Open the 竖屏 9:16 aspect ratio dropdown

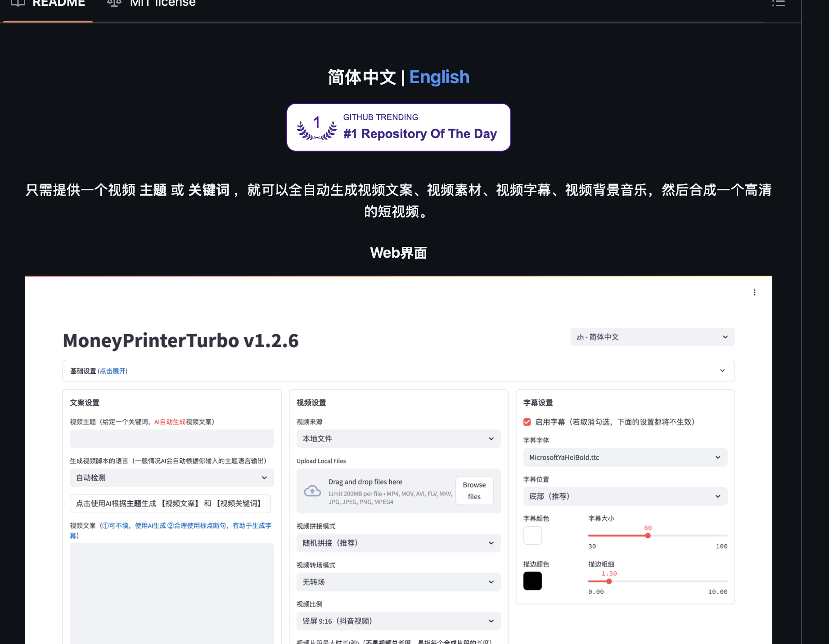[x=398, y=621]
